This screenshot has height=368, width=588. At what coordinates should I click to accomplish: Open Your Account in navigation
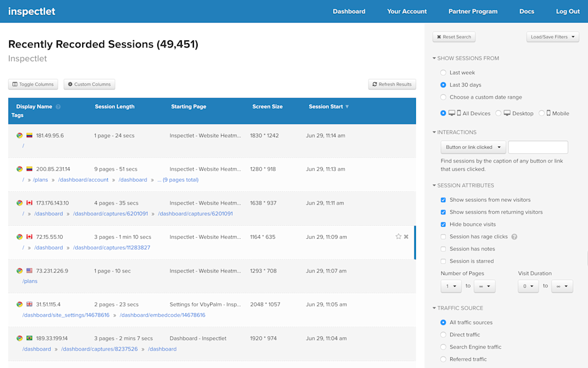tap(407, 11)
